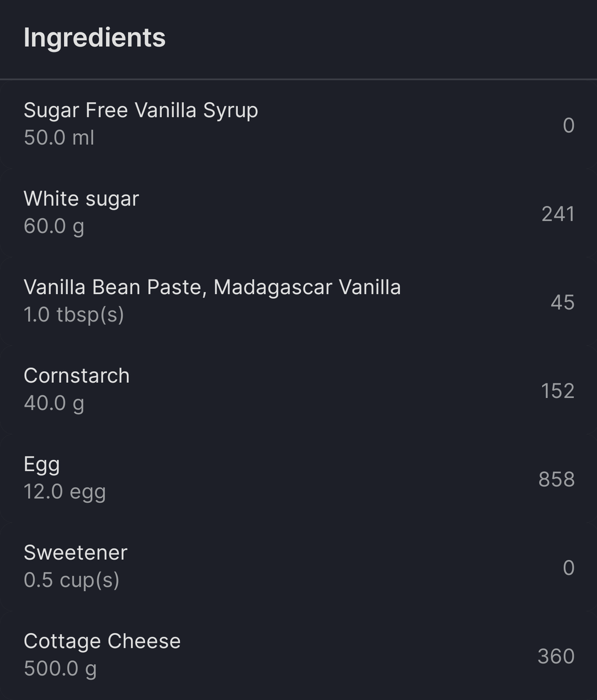Tap the 12.0 egg quantity text
Viewport: 597px width, 700px height.
click(x=65, y=492)
